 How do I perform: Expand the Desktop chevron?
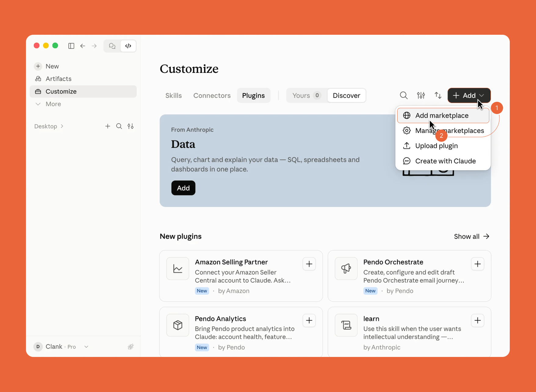click(62, 126)
